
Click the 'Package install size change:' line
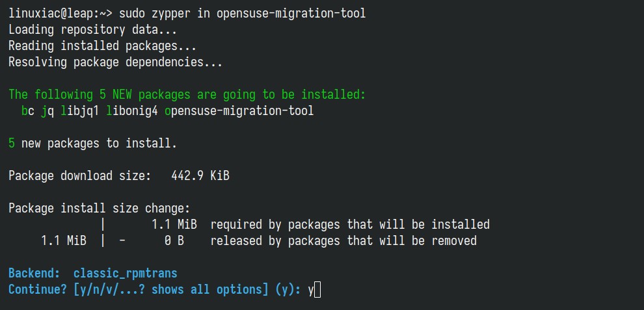[99, 209]
